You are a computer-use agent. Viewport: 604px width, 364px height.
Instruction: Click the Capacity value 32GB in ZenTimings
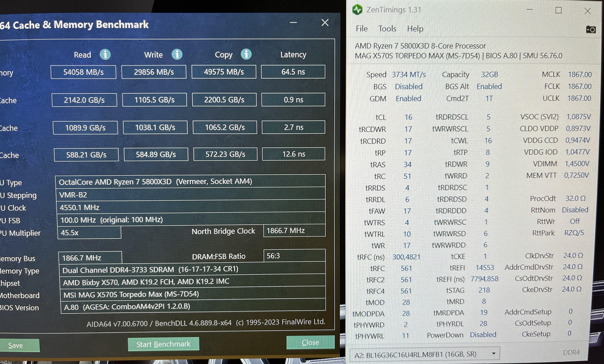489,75
